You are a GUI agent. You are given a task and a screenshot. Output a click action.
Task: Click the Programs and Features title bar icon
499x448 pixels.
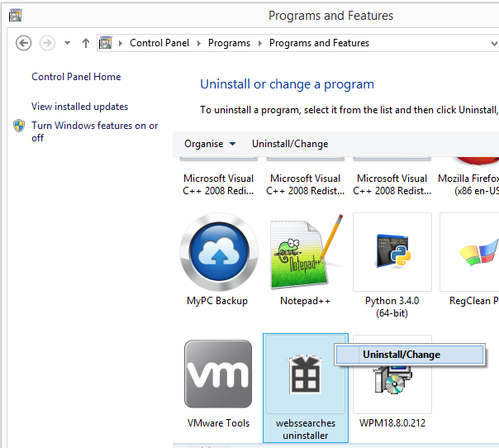[x=15, y=15]
